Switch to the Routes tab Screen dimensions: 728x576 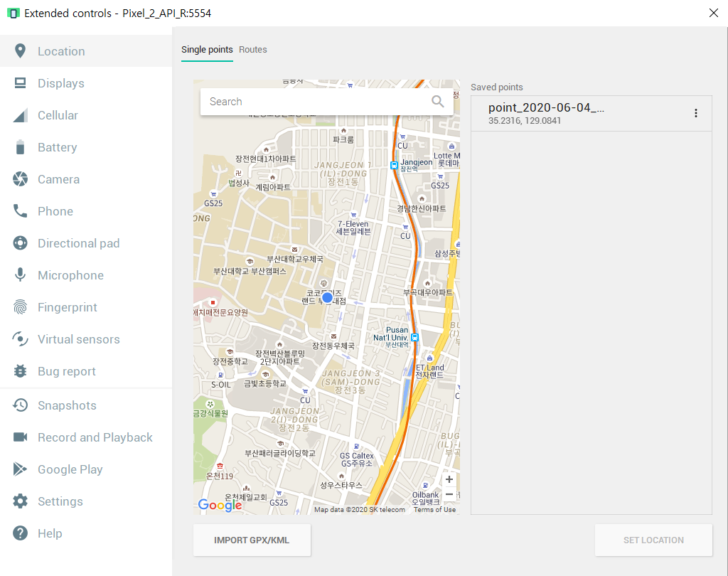click(253, 50)
